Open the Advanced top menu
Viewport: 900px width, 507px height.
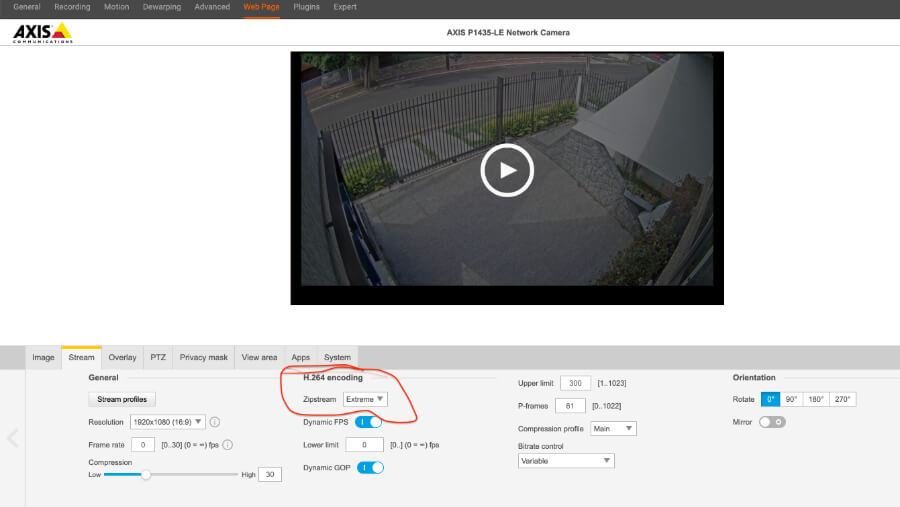coord(212,7)
